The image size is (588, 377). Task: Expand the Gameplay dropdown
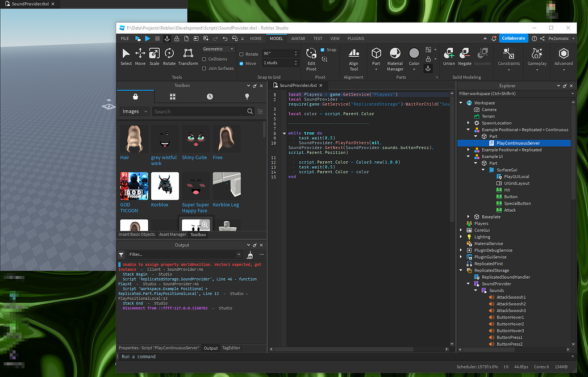coord(537,70)
